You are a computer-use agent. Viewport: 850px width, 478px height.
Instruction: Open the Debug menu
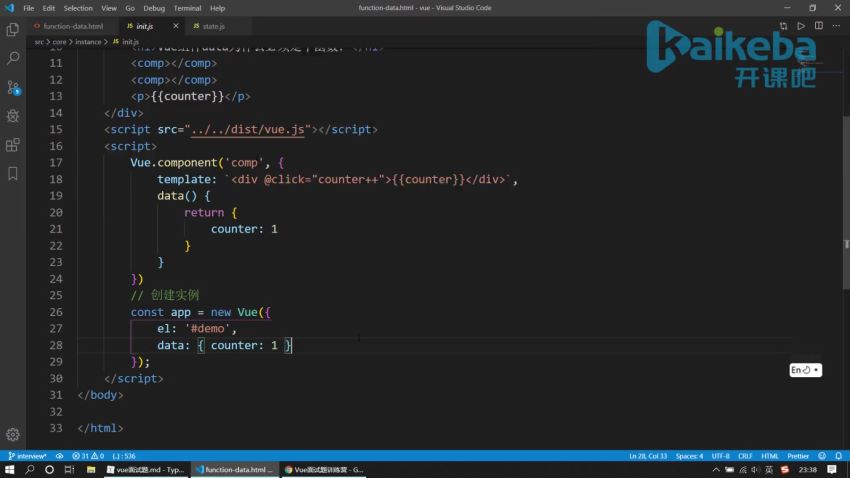154,8
